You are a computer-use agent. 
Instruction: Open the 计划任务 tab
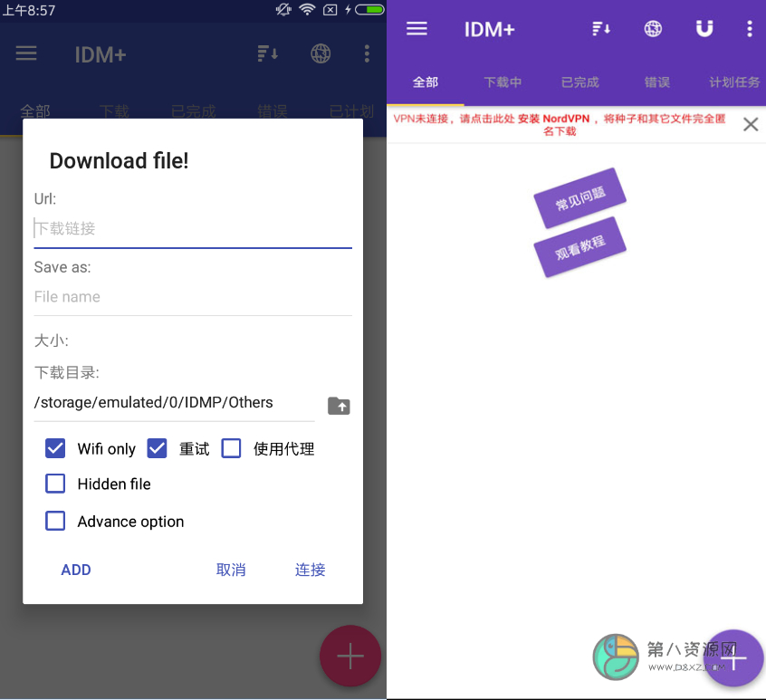734,82
